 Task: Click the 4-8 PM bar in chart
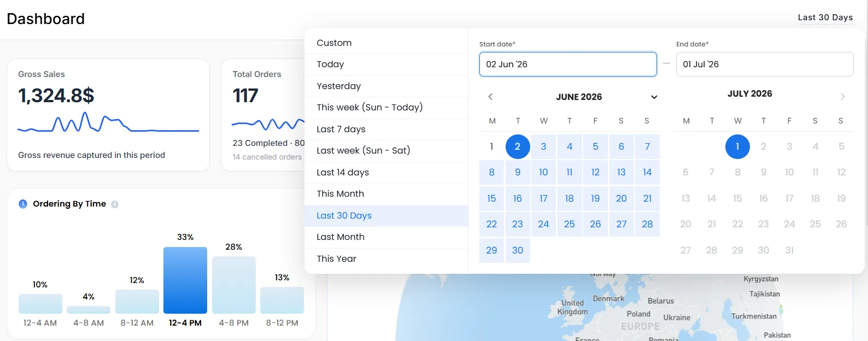coord(234,285)
